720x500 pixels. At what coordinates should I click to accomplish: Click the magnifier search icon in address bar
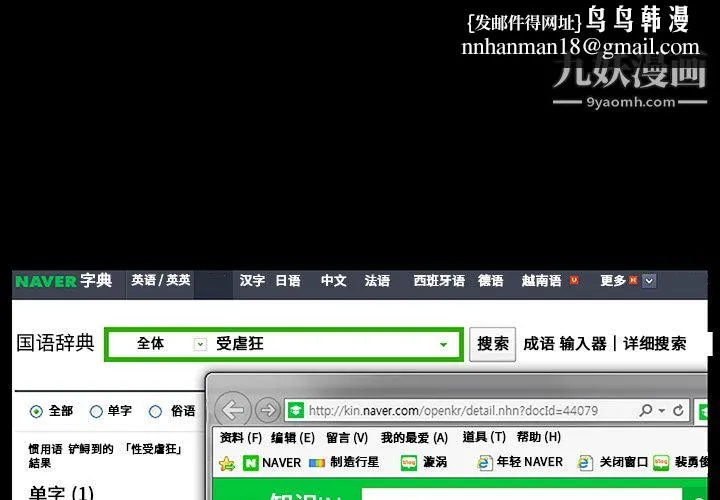646,410
